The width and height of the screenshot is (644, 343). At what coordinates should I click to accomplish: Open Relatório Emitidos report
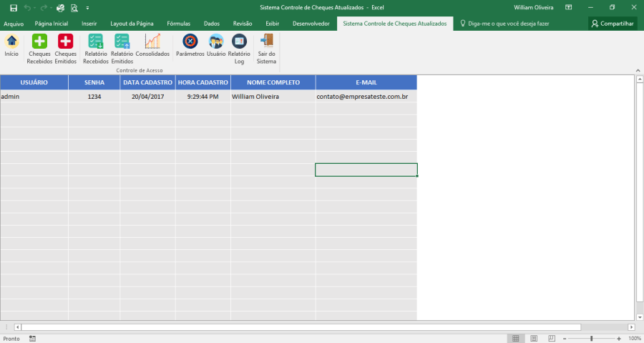pyautogui.click(x=122, y=49)
